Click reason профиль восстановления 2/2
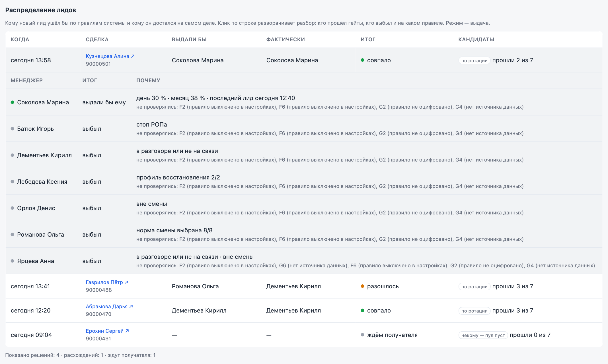The height and width of the screenshot is (364, 608). 178,177
